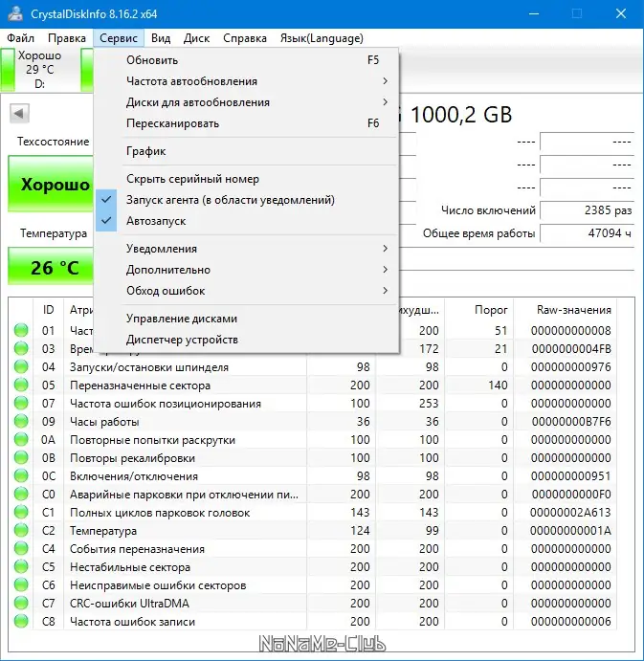Select row Нестабильные сектора

(x=313, y=566)
